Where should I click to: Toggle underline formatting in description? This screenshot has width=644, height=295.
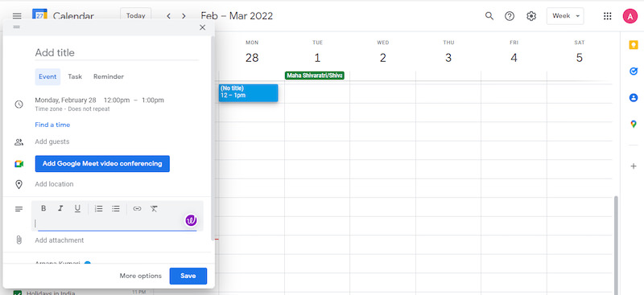[x=77, y=208]
